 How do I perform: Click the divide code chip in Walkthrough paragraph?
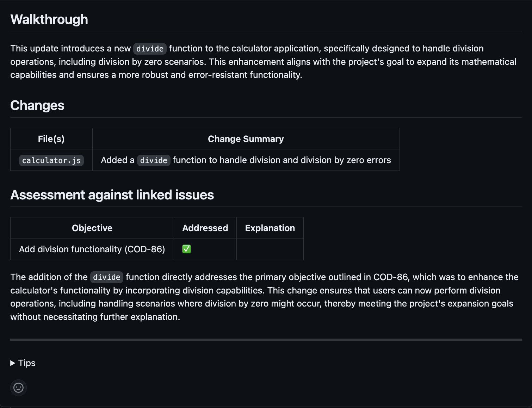click(150, 49)
